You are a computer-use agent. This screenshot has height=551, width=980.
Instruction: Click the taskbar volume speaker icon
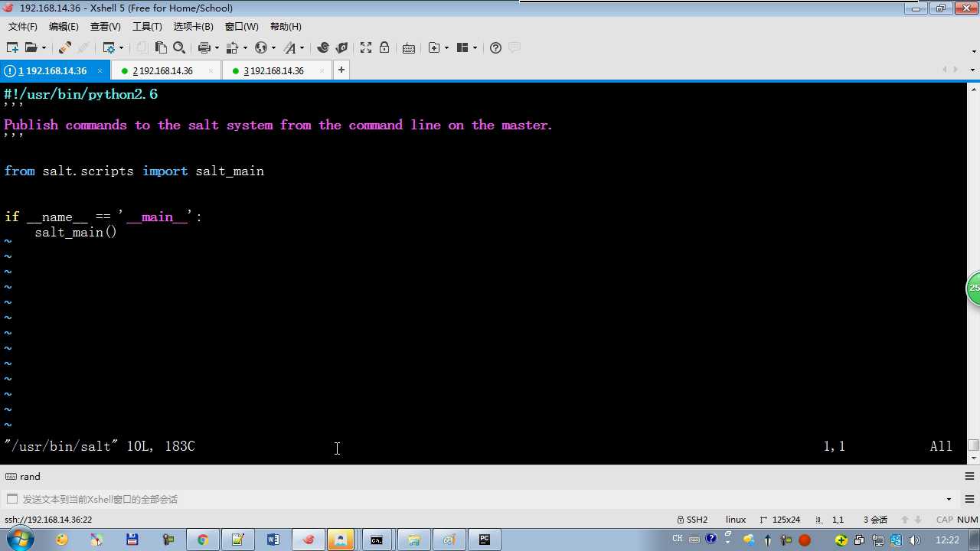coord(914,540)
